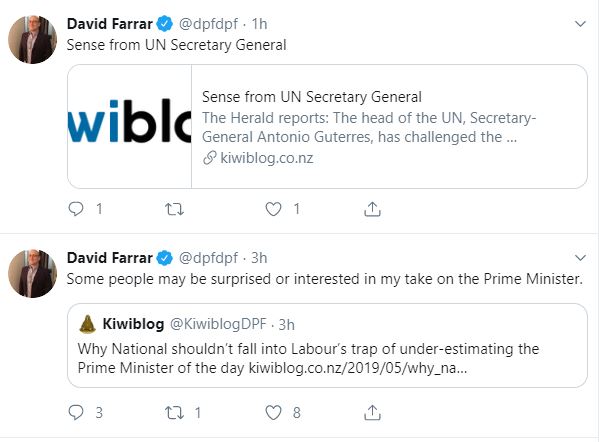Reply to the Prime Minister tweet
The width and height of the screenshot is (599, 442).
[x=76, y=413]
